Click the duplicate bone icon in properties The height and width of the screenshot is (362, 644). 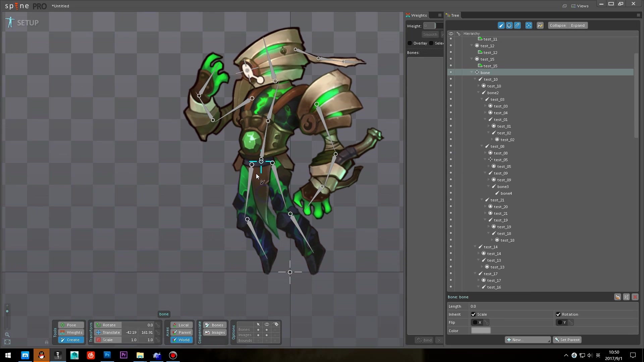tap(618, 297)
